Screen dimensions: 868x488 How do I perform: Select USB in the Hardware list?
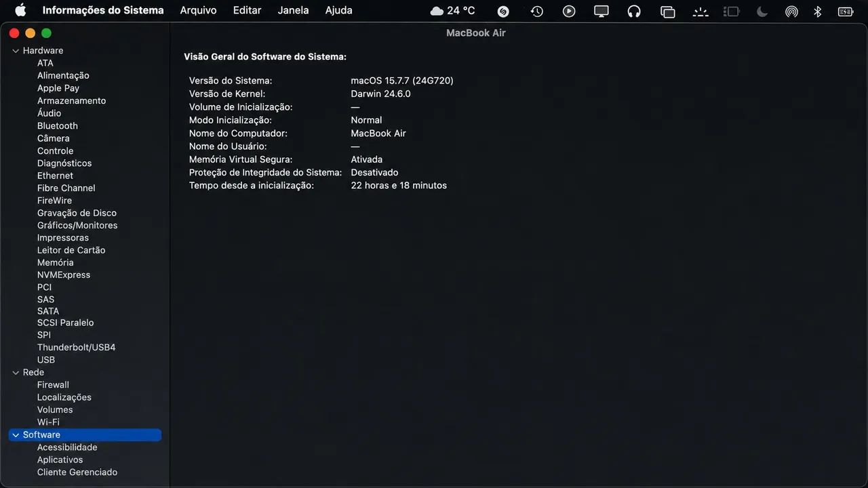(x=46, y=360)
